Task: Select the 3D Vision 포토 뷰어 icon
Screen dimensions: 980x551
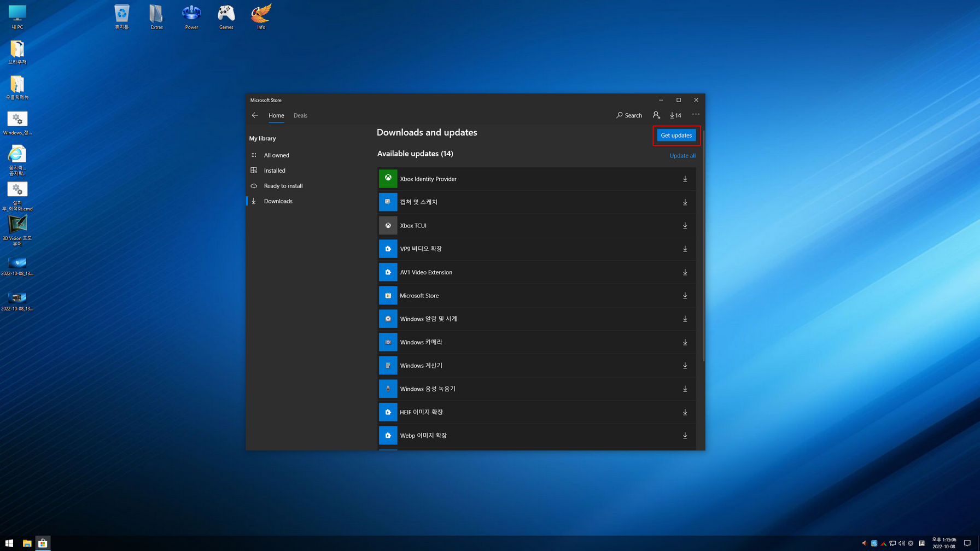Action: coord(17,231)
